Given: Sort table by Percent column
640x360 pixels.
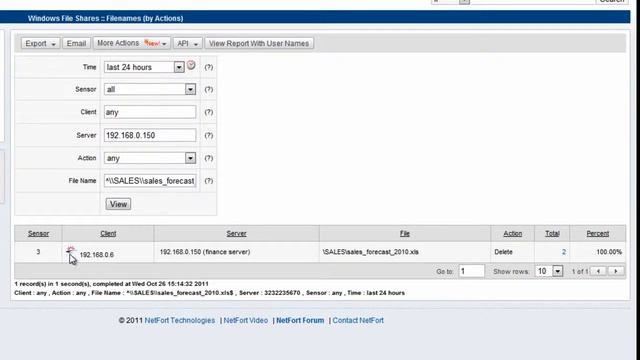Looking at the screenshot, I should pyautogui.click(x=598, y=233).
